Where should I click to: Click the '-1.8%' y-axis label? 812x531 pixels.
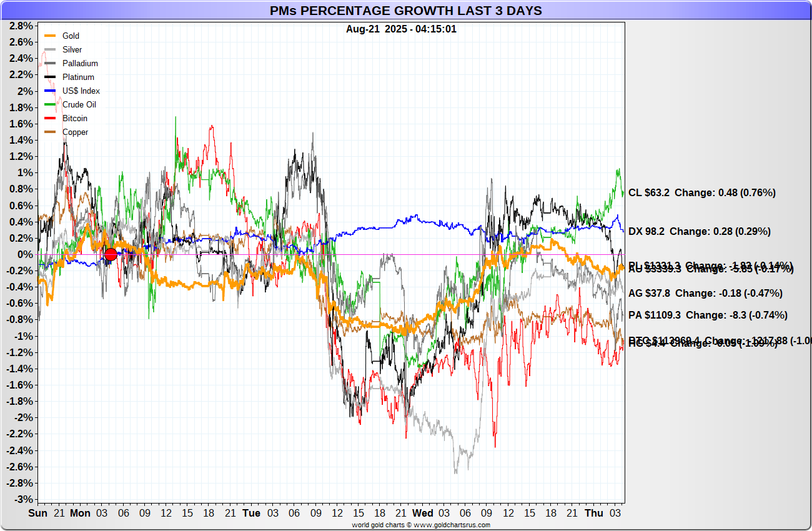(x=19, y=402)
